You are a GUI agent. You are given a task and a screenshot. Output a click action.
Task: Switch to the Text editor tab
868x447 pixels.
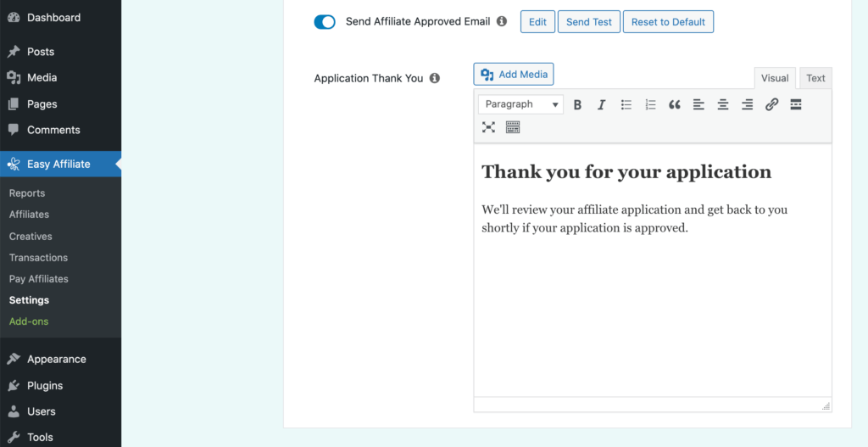[x=815, y=78]
